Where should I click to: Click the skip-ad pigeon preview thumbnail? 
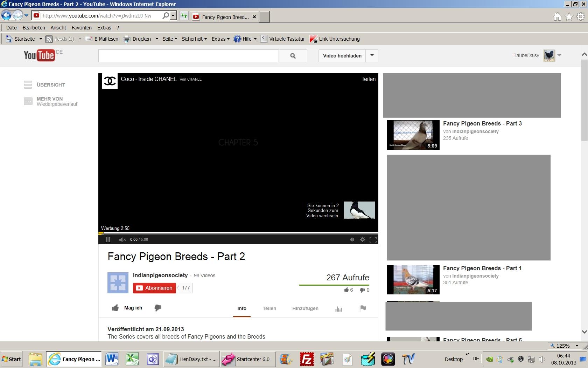[359, 210]
